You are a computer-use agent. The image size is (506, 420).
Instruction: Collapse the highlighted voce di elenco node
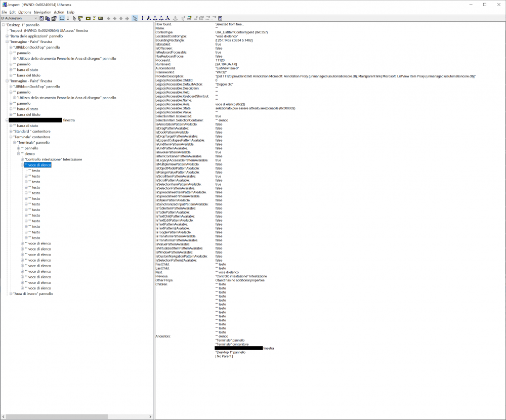pyautogui.click(x=22, y=165)
